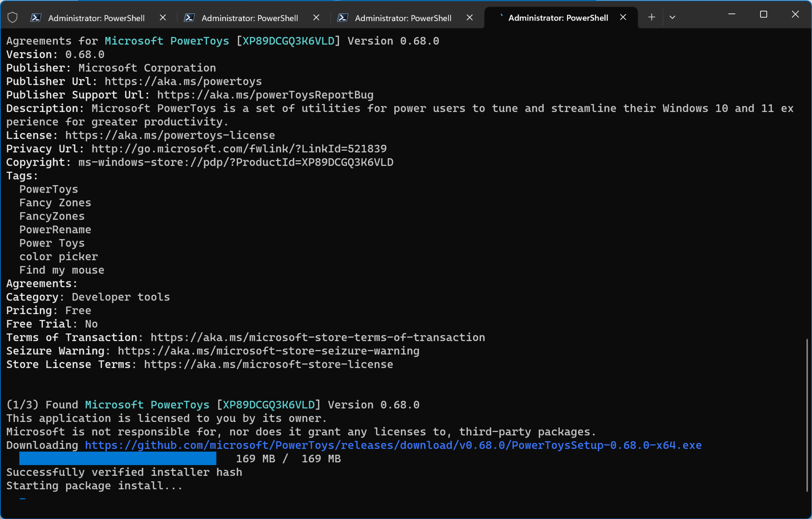Click the security shield icon in the title bar
Screen dimensions: 812x519
pyautogui.click(x=12, y=17)
